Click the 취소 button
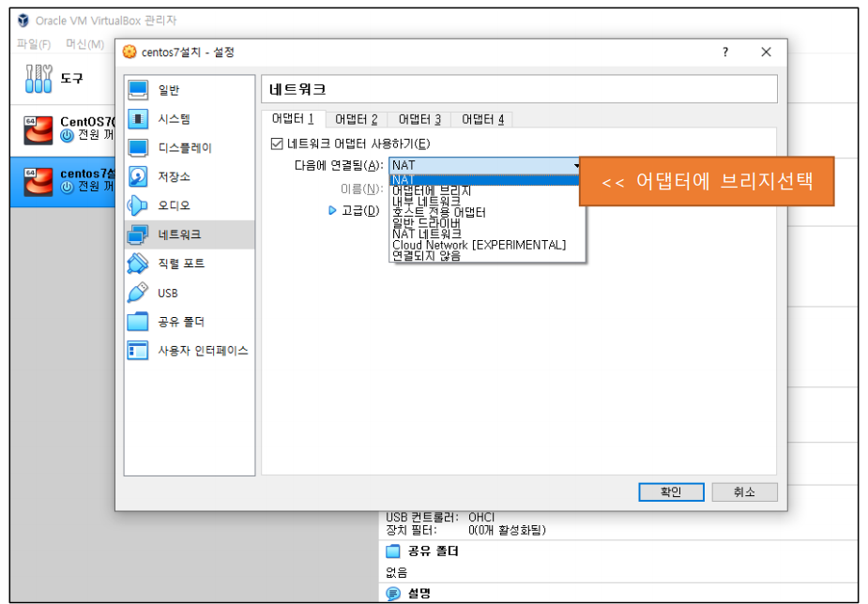The height and width of the screenshot is (604, 868). (x=744, y=491)
